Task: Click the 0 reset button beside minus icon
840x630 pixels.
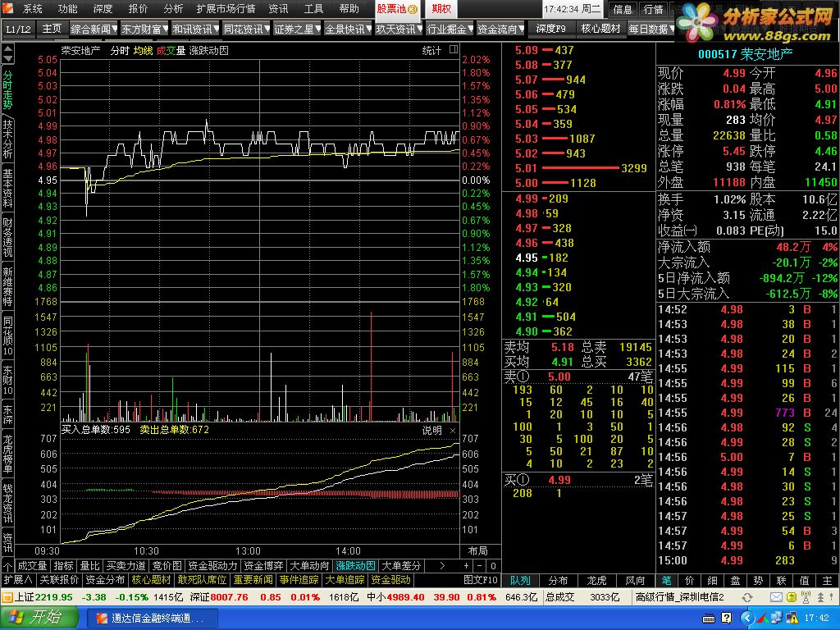Action: (493, 566)
